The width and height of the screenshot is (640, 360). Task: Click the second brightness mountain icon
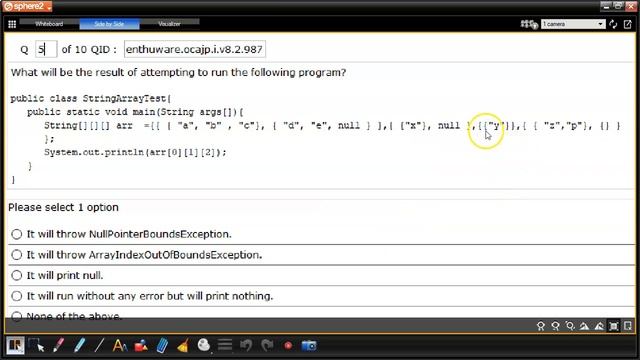(599, 326)
